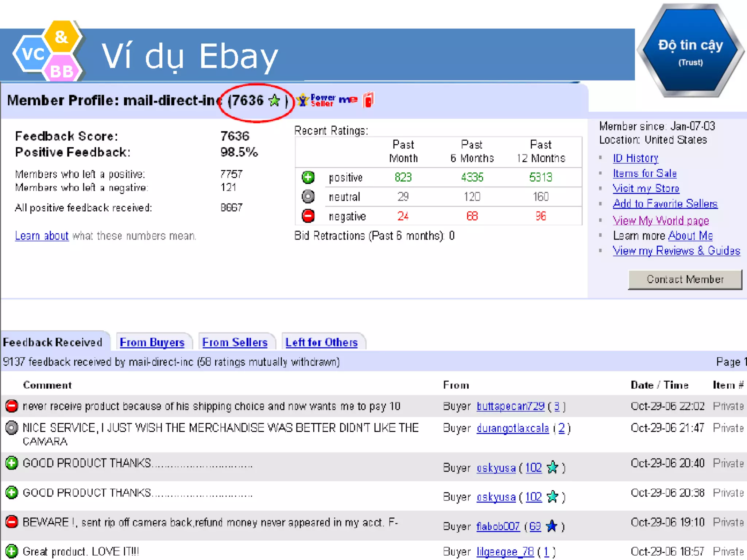Open buyer buttapecan729 profile link
The image size is (747, 560).
(x=510, y=406)
